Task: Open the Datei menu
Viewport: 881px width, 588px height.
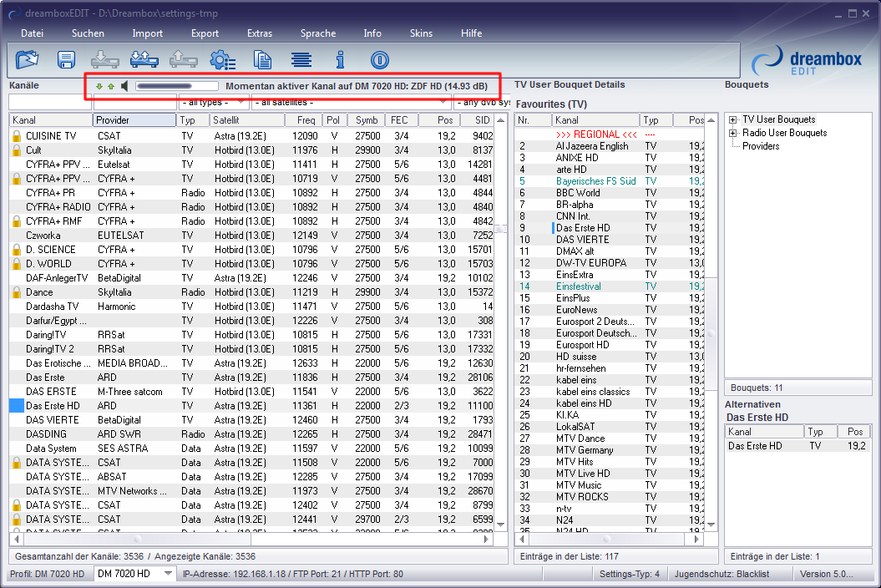Action: (32, 33)
